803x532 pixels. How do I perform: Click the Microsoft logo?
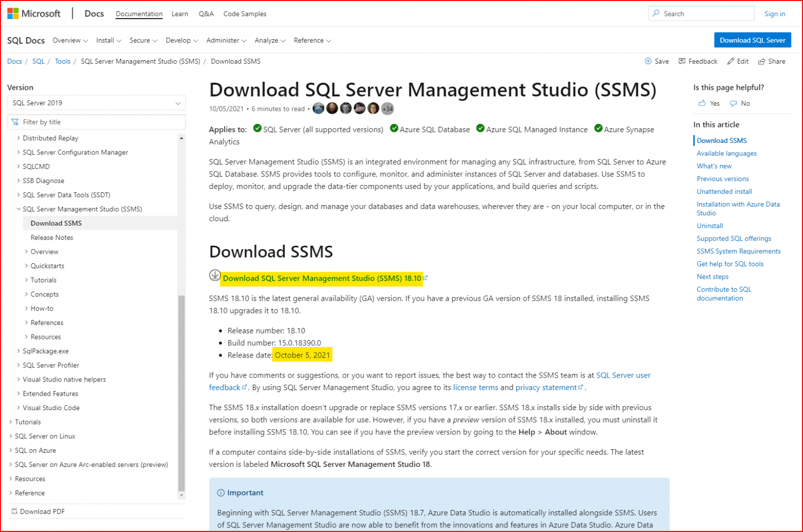(34, 14)
